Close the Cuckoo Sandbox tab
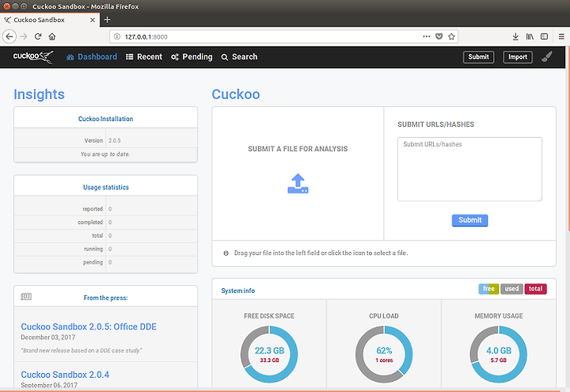The image size is (570, 392). tap(93, 20)
